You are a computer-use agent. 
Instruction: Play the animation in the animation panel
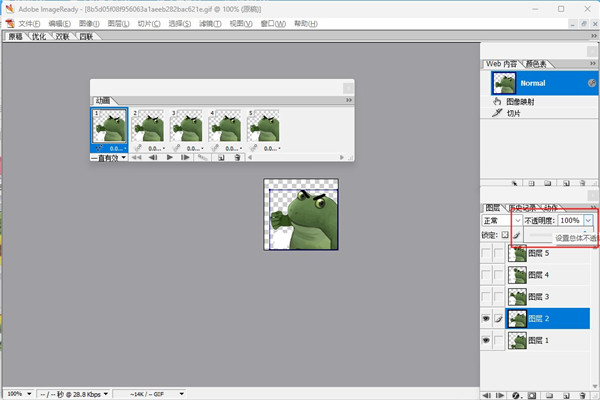click(x=170, y=157)
